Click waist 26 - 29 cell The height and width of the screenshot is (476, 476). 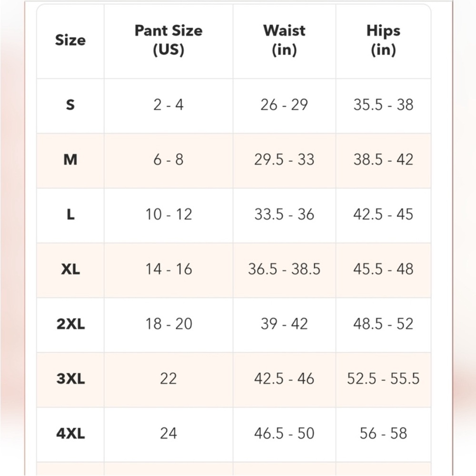coord(284,105)
